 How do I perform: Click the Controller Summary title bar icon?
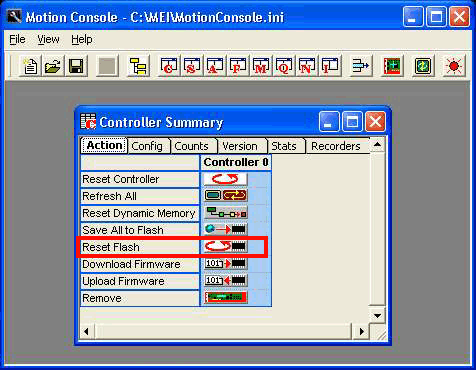tap(88, 122)
